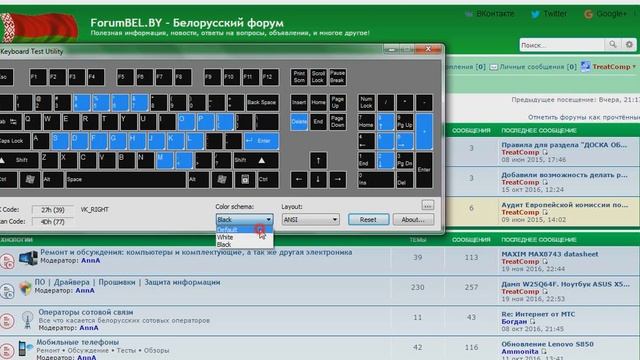Click the left Windows logo key

click(x=30, y=180)
